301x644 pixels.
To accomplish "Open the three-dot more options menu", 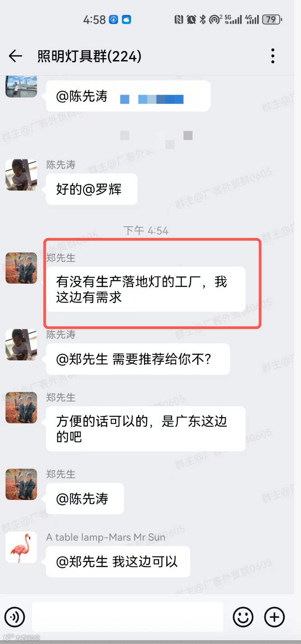I will pos(273,56).
